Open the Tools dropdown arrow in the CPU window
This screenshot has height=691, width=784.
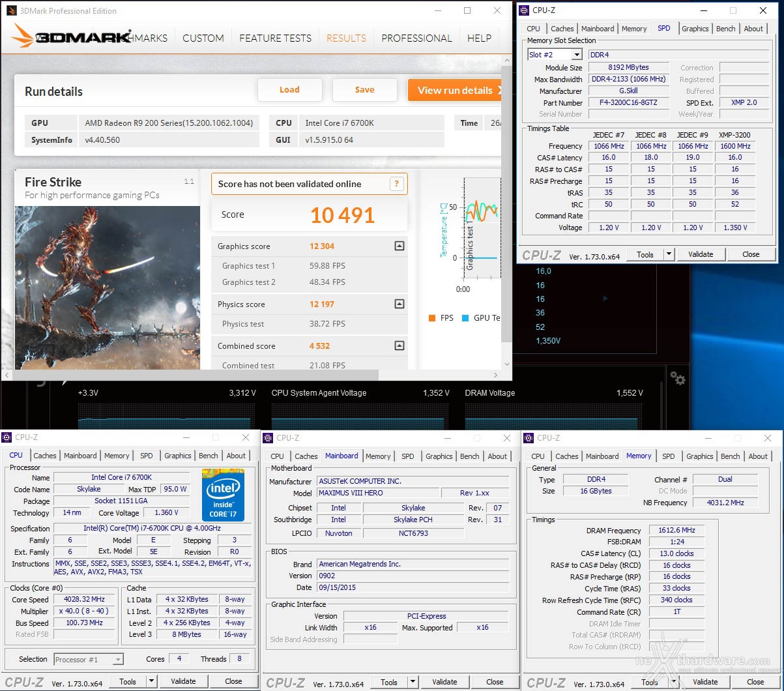(x=151, y=681)
